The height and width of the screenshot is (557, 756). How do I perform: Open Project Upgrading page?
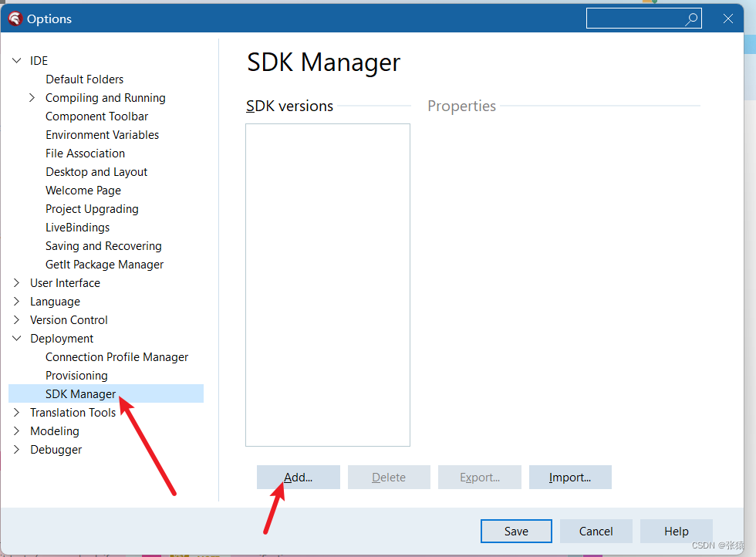pyautogui.click(x=92, y=209)
